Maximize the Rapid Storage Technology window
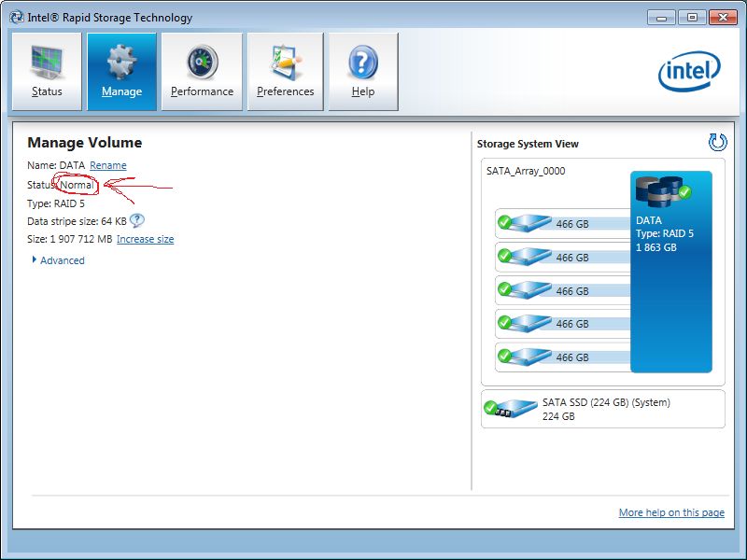This screenshot has height=560, width=747. (692, 18)
